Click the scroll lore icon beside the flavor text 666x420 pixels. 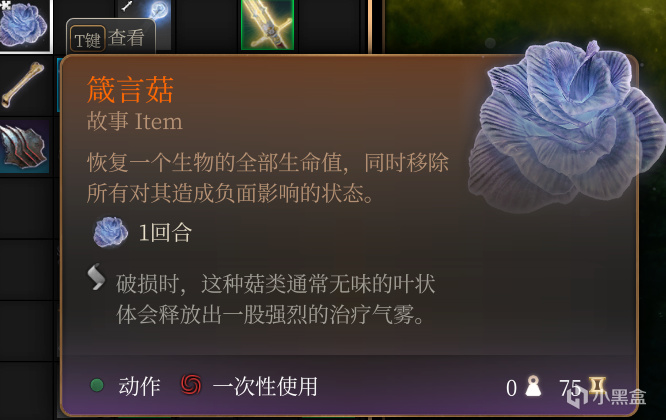point(96,277)
